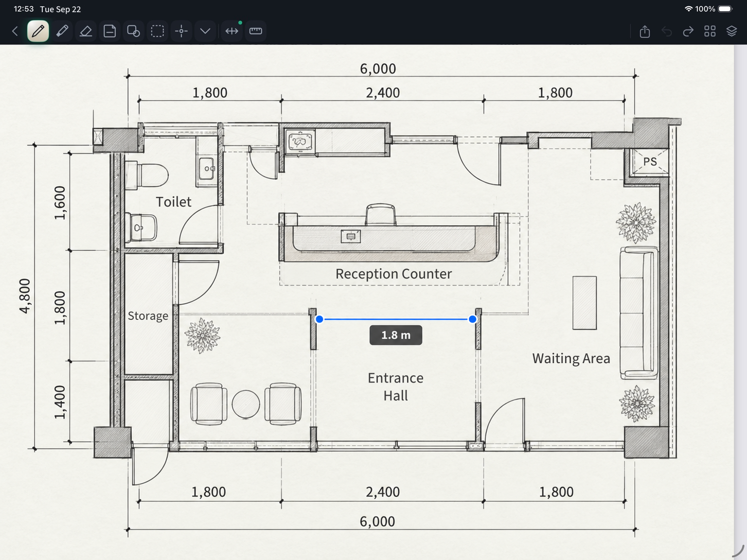
Task: Tap the page curl corner
Action: [x=739, y=551]
